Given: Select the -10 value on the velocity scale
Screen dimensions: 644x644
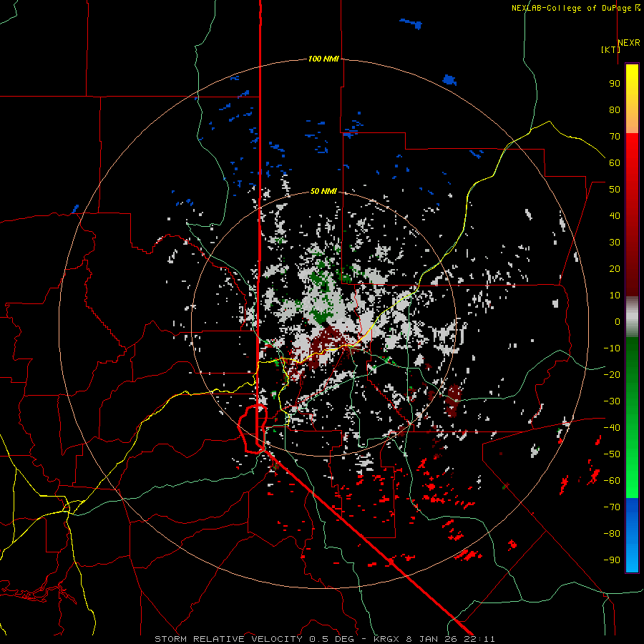Looking at the screenshot, I should pos(612,348).
